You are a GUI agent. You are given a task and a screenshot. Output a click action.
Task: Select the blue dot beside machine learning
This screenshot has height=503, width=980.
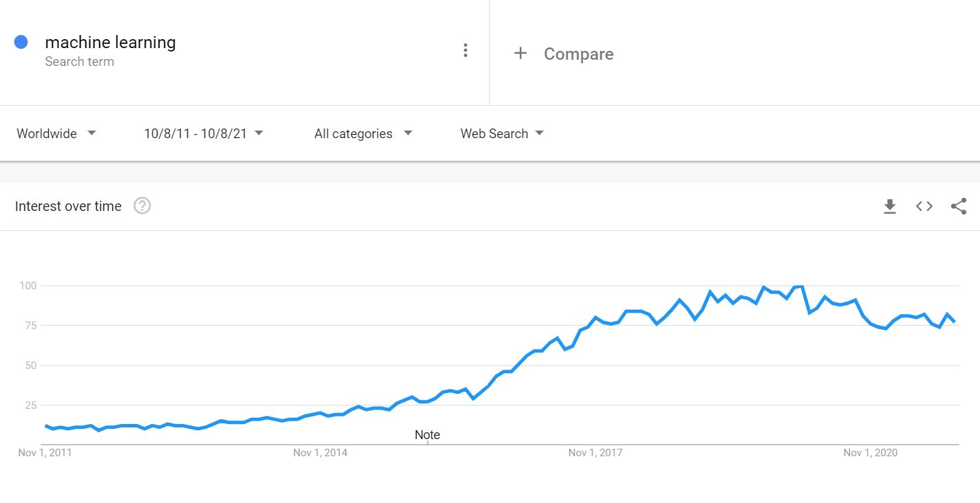[x=21, y=42]
